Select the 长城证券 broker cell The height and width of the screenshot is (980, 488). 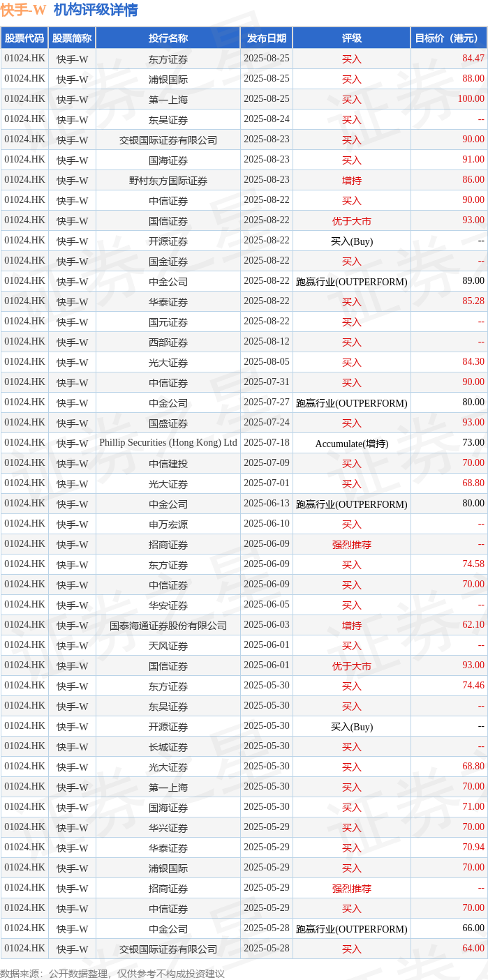(168, 747)
